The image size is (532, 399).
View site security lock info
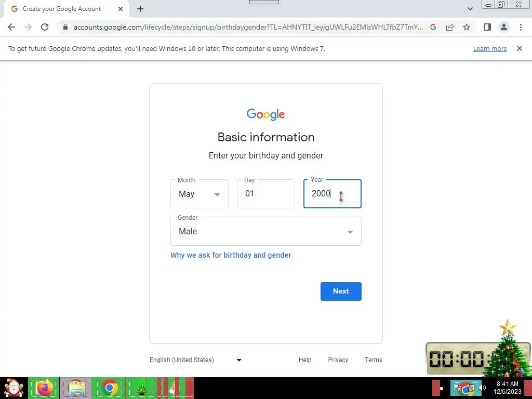[x=65, y=27]
